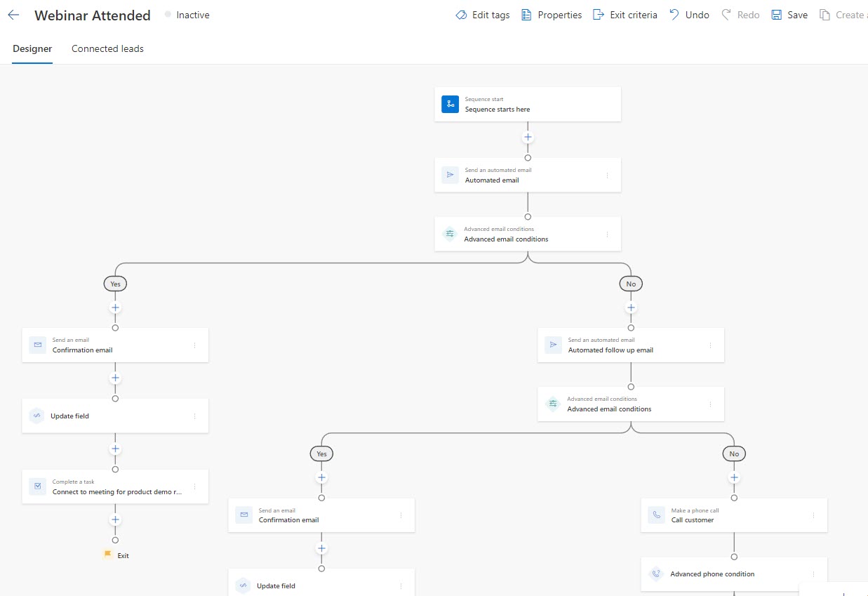868x596 pixels.
Task: Open more options for Automated follow up email
Action: [710, 345]
